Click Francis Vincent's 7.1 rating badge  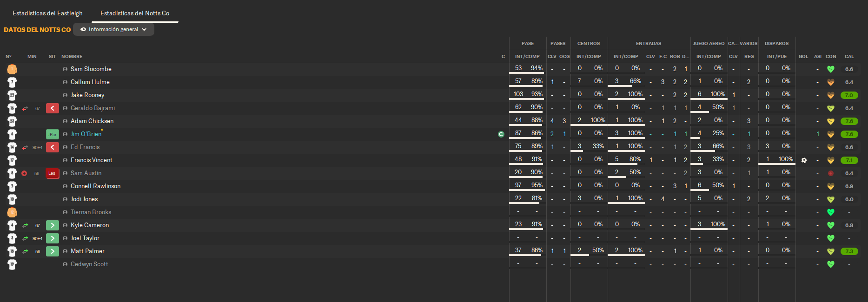coord(849,160)
